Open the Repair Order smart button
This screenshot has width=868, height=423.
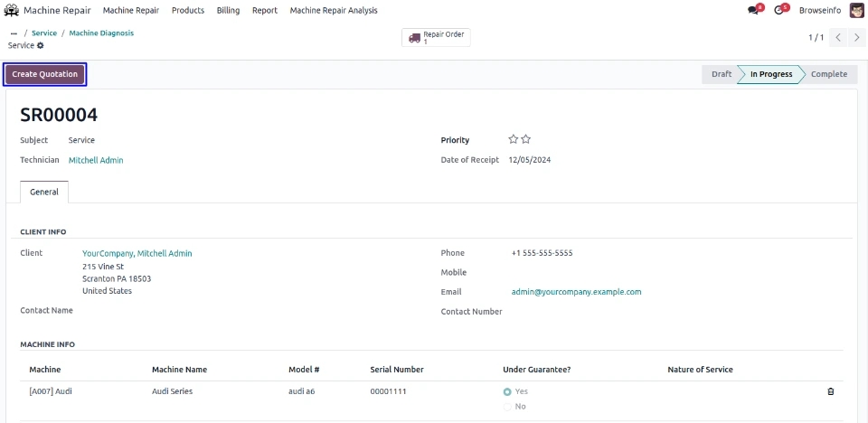(x=437, y=38)
